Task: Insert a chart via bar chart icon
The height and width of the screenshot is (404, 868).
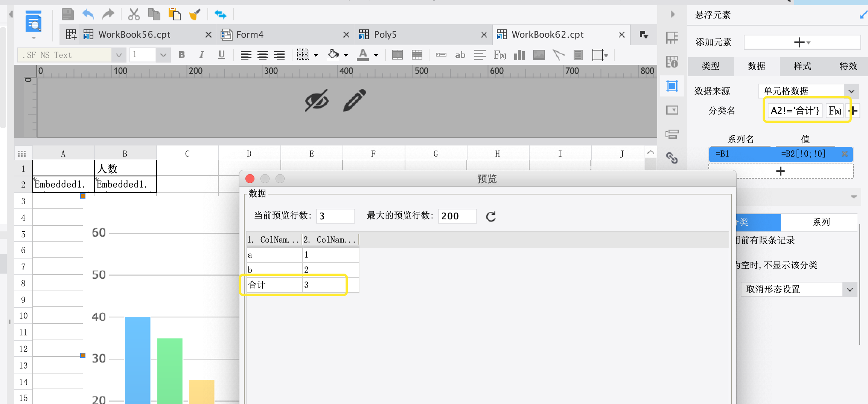Action: pos(519,55)
